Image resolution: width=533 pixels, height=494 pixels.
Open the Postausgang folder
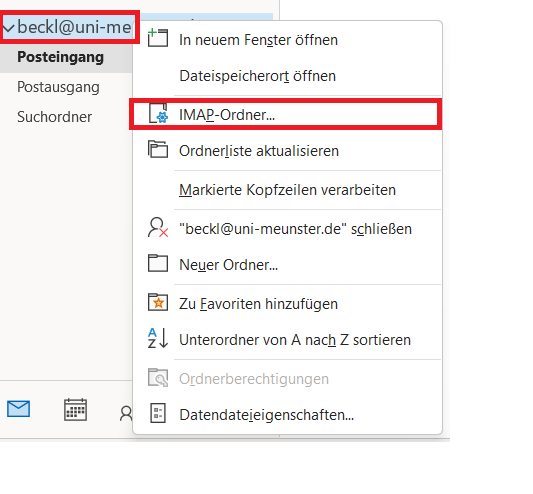(58, 87)
